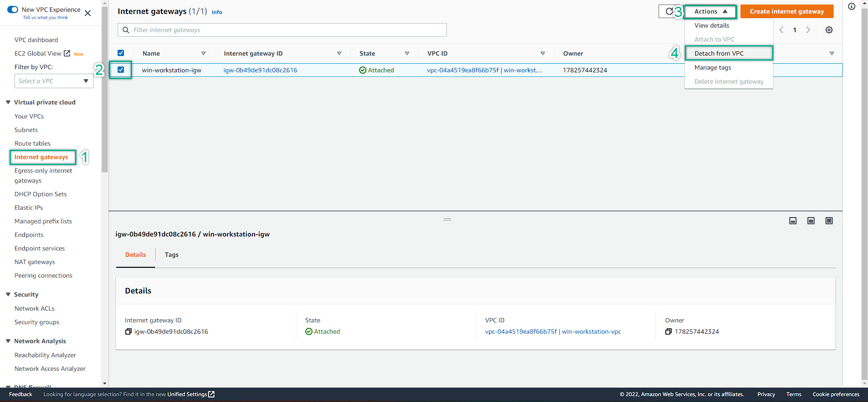Open the igw-0b49de91dc08c2616 gateway link
Screen dimensions: 868x402
[260, 70]
